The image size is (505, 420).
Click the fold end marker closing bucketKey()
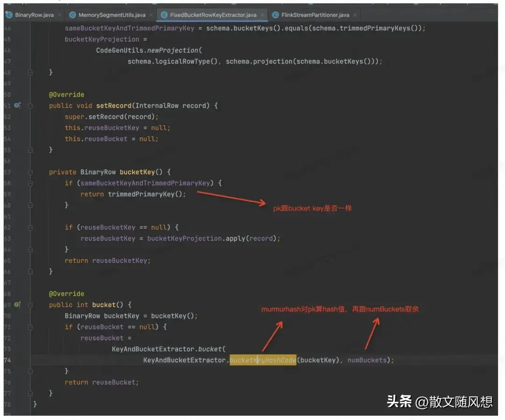(30, 271)
